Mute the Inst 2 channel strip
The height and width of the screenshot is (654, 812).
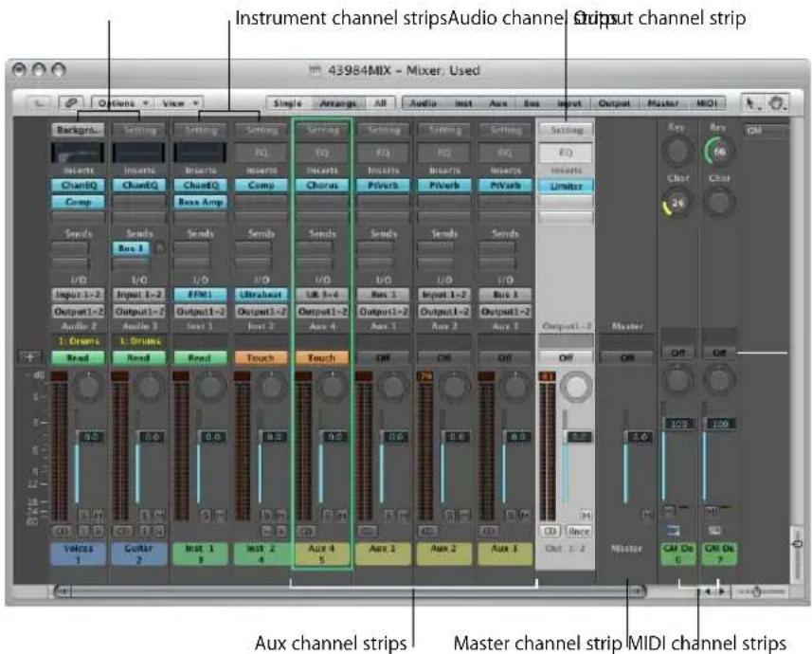point(280,515)
